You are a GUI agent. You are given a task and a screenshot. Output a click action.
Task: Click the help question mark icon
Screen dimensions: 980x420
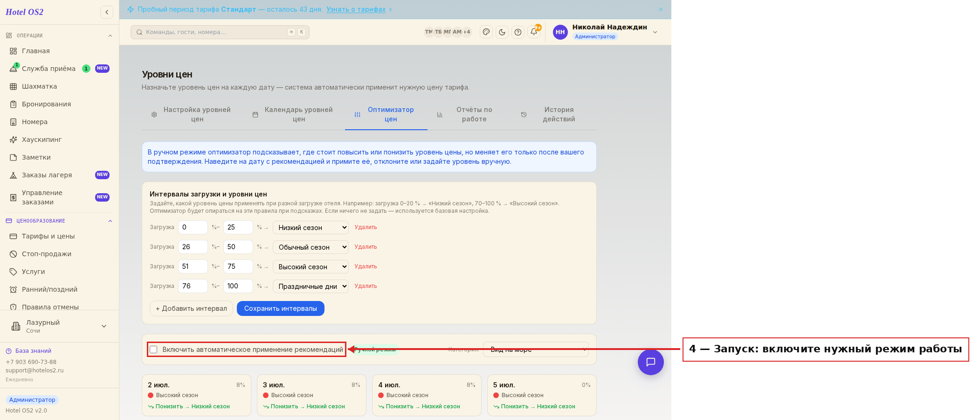pos(518,32)
